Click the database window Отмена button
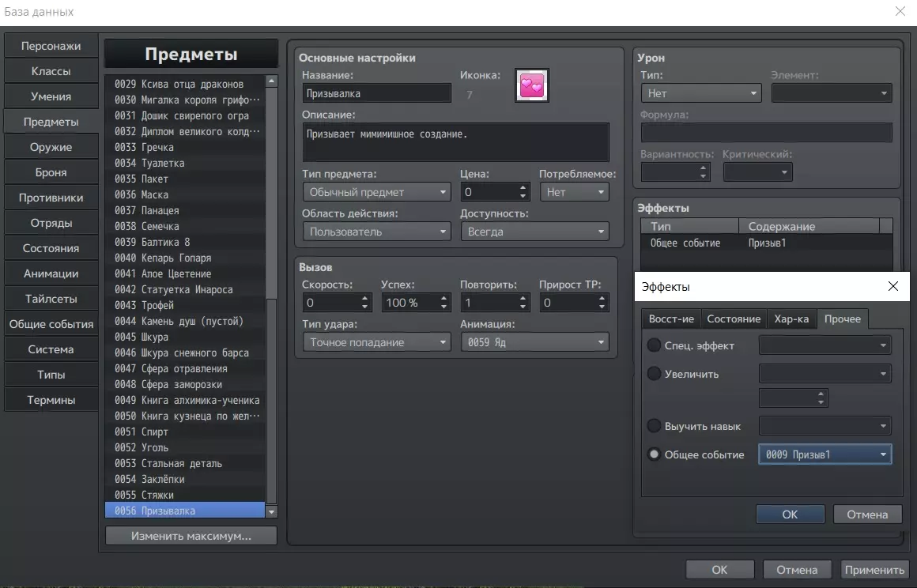The height and width of the screenshot is (588, 917). coord(797,570)
